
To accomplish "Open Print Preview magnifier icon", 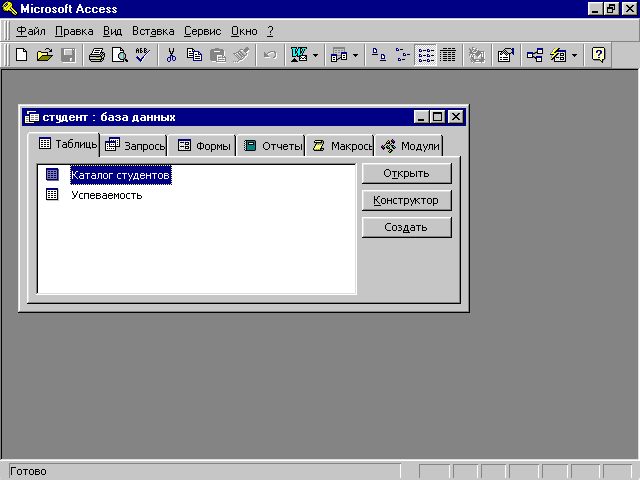I will pos(120,55).
